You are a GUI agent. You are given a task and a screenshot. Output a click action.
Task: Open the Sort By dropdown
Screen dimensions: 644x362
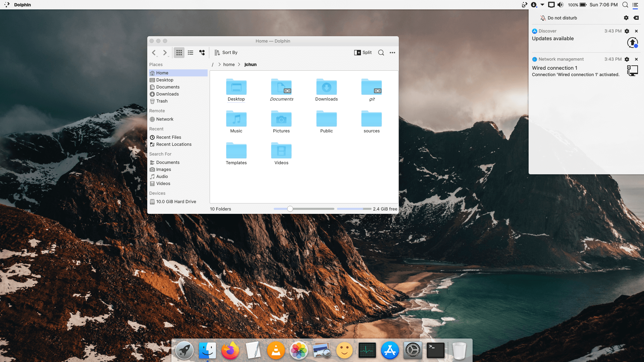click(x=226, y=53)
